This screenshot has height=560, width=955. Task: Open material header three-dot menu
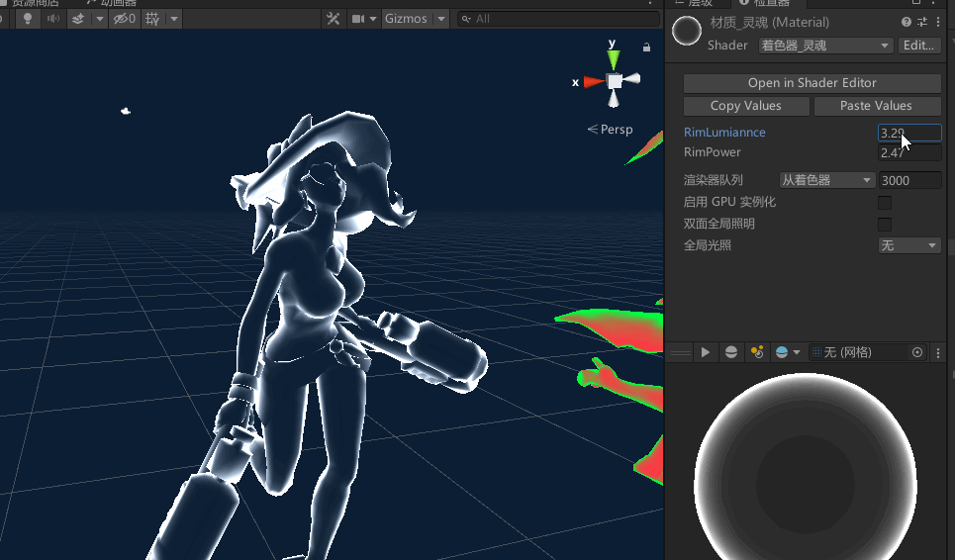tap(938, 22)
